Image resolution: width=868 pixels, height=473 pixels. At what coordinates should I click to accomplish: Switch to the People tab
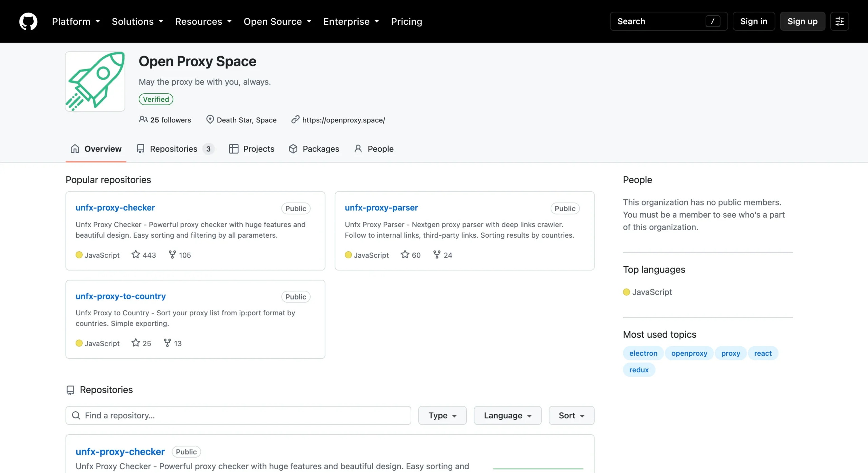(374, 149)
